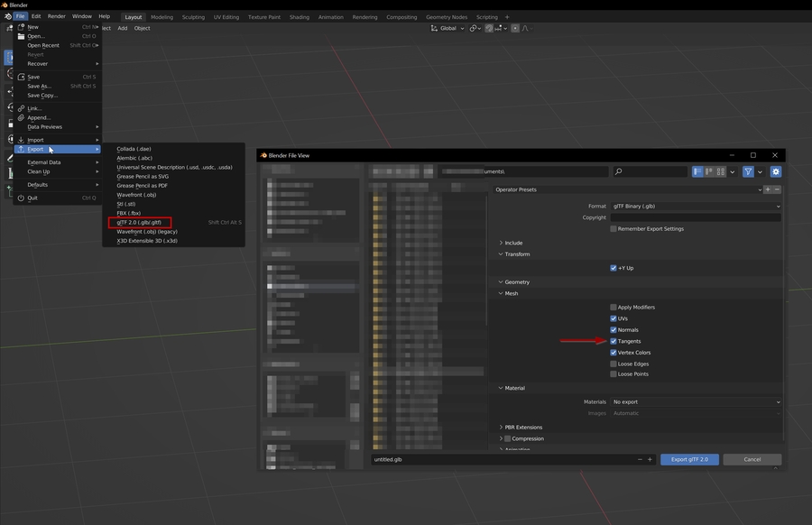Enable the Apply Modifiers checkbox
The width and height of the screenshot is (812, 525).
click(613, 307)
